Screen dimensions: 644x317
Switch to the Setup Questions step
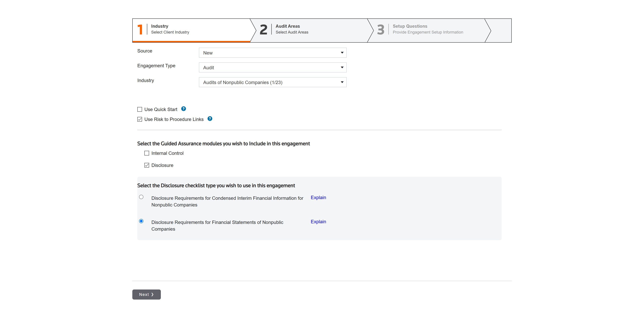[427, 29]
